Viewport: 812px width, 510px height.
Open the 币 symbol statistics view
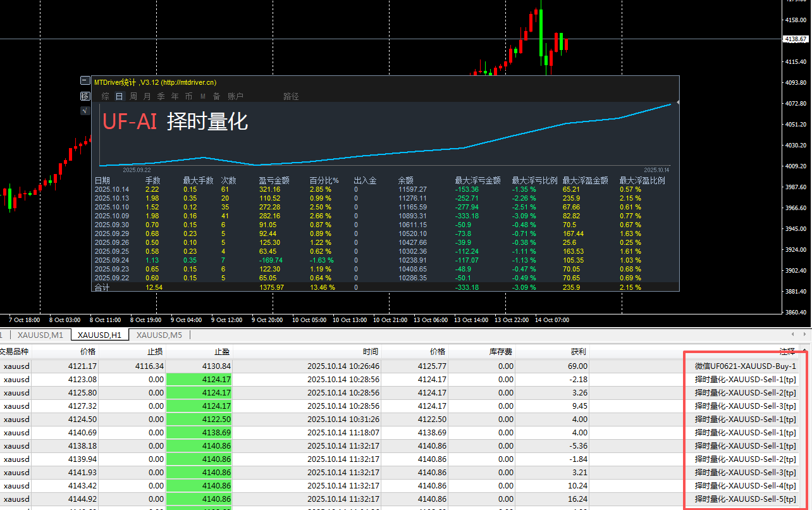[x=189, y=97]
